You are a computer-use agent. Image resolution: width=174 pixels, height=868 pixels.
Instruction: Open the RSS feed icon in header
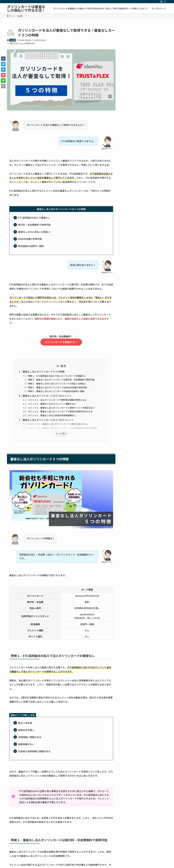click(x=162, y=2)
